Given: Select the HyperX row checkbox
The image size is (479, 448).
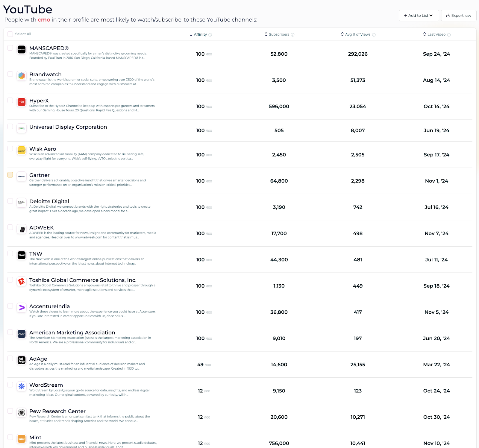Looking at the screenshot, I should (10, 100).
